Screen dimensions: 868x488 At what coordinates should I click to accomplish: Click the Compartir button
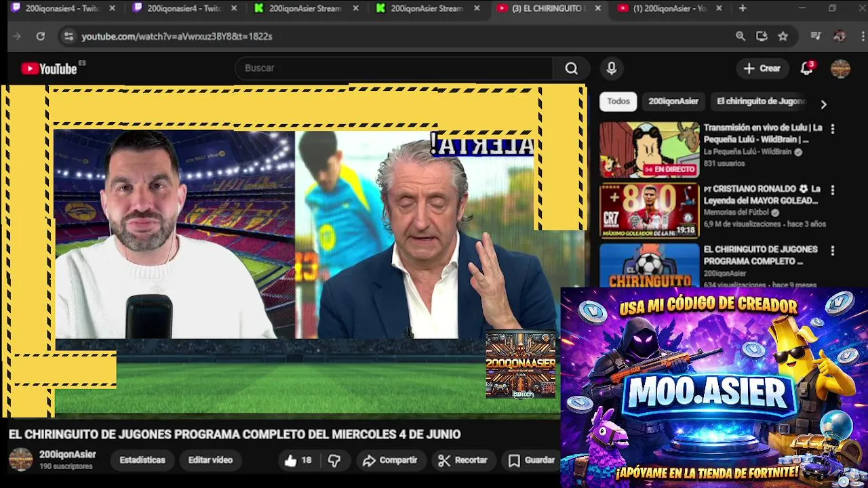point(390,460)
